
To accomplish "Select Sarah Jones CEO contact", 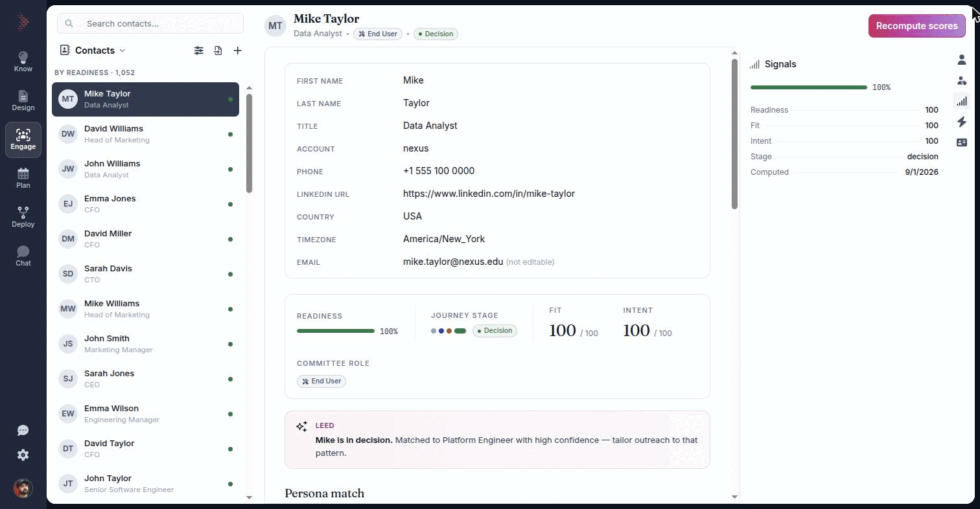I will 145,379.
